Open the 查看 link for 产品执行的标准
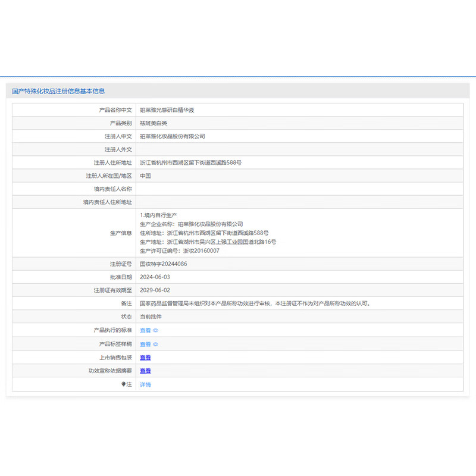476x476 pixels. click(145, 330)
